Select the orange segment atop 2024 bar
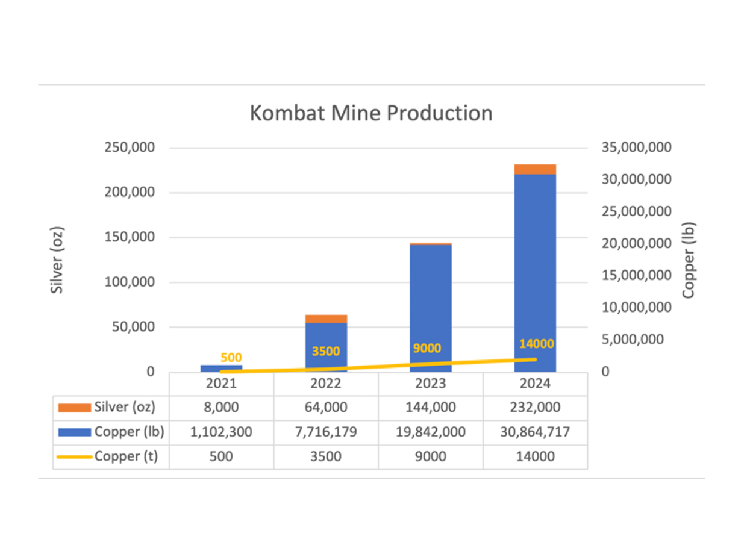This screenshot has width=747, height=560. [535, 169]
